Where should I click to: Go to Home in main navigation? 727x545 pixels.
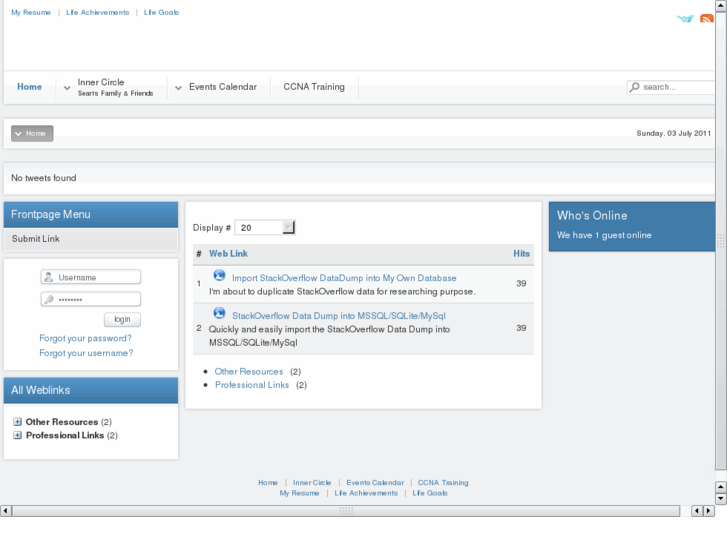pyautogui.click(x=29, y=87)
